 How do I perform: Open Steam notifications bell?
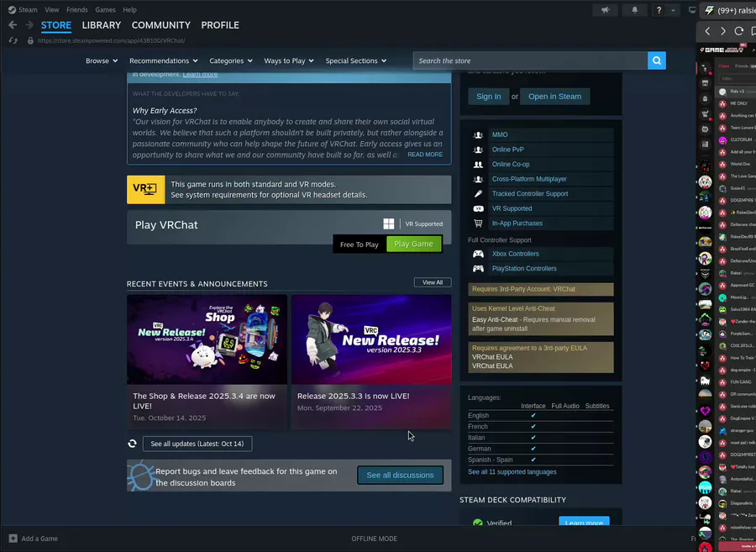[634, 10]
